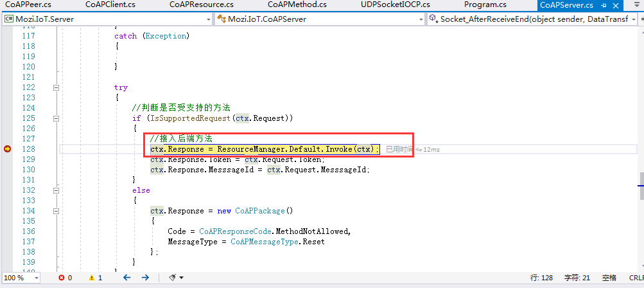Toggle the breakpoint on line 128

coord(7,149)
